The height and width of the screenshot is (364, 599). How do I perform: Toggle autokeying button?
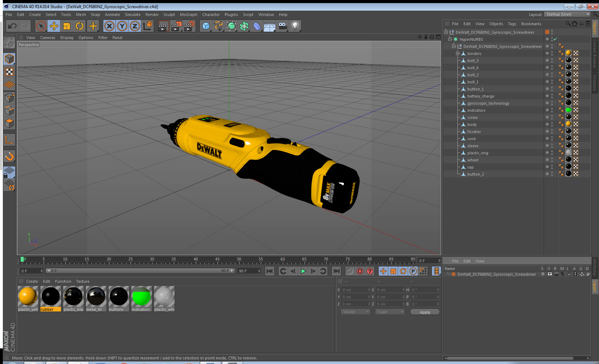click(x=360, y=271)
